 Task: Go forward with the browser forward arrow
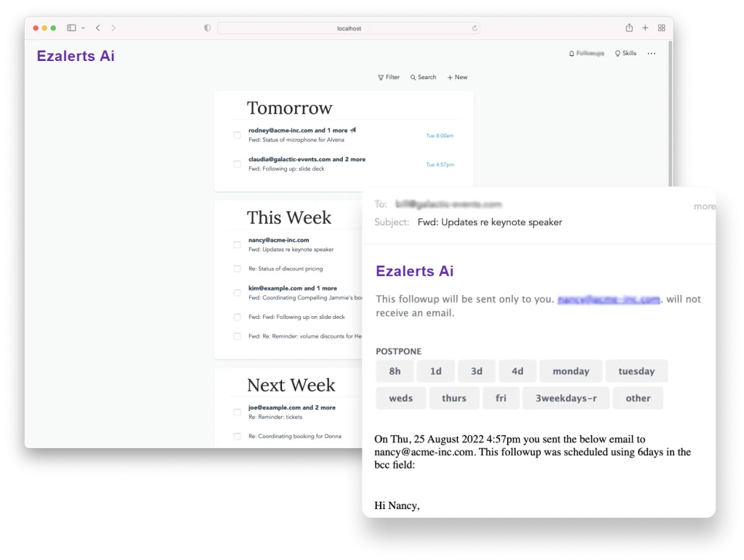click(113, 28)
